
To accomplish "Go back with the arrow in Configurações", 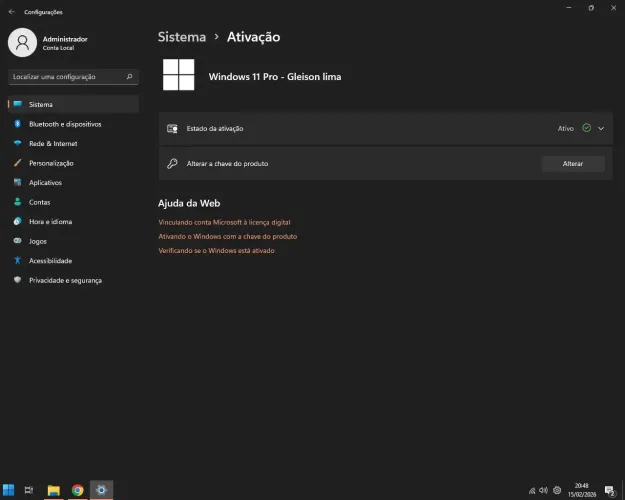I will pyautogui.click(x=12, y=12).
